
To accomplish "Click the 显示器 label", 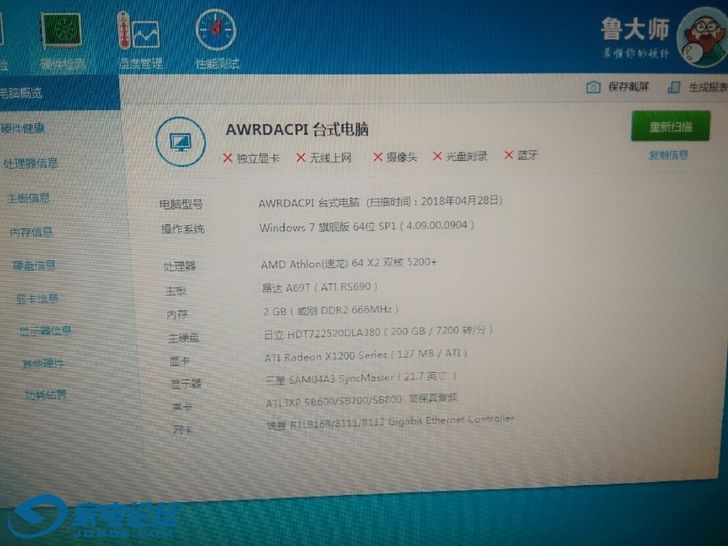I will coord(186,384).
